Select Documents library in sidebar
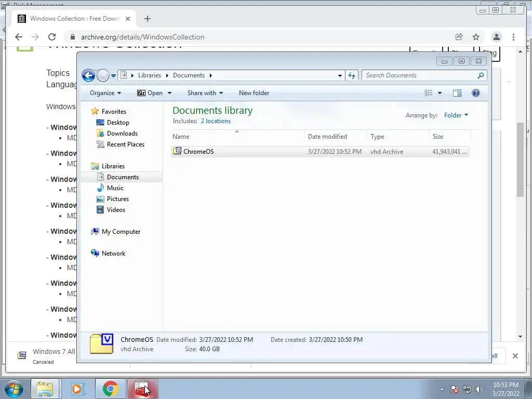The image size is (532, 399). point(123,177)
